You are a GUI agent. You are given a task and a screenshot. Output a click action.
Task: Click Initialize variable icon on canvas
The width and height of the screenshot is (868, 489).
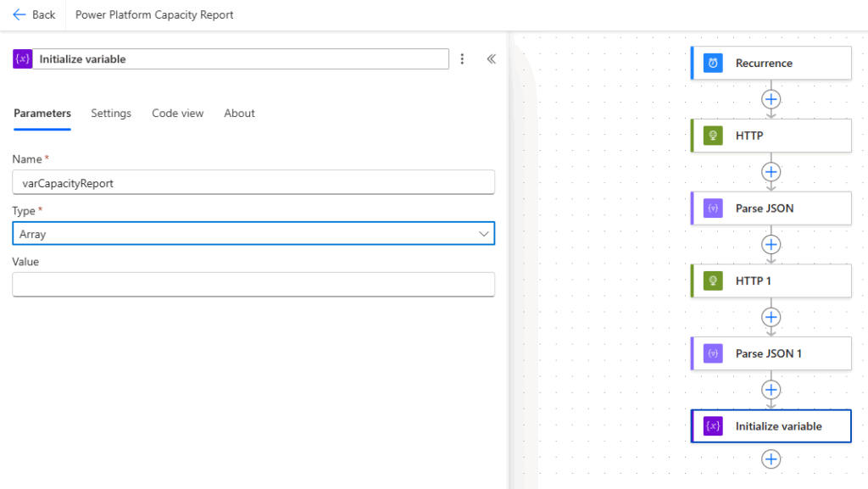point(713,426)
